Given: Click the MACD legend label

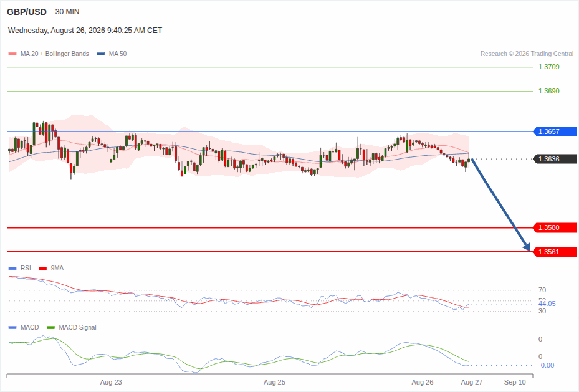Looking at the screenshot, I should coord(29,327).
